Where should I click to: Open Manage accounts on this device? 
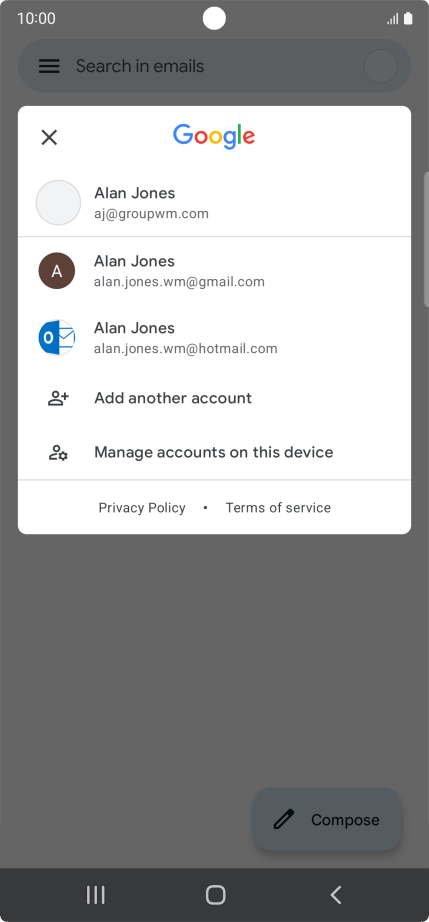(x=214, y=452)
